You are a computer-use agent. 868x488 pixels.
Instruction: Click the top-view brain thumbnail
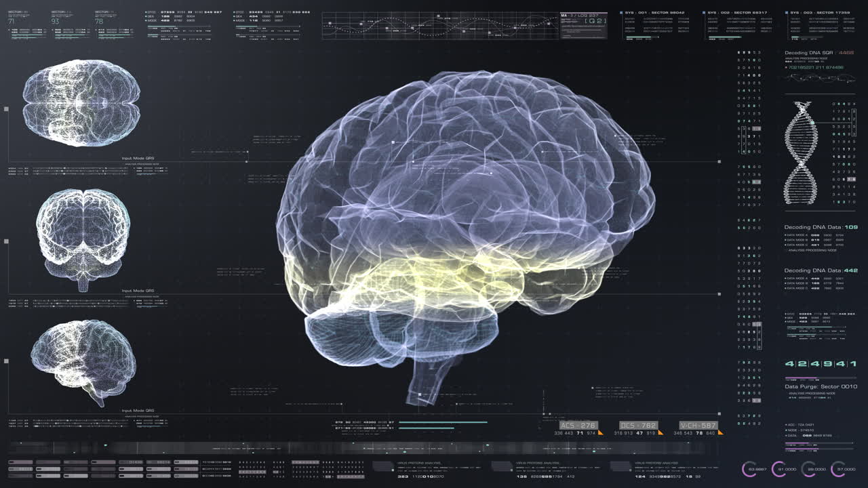click(x=81, y=103)
